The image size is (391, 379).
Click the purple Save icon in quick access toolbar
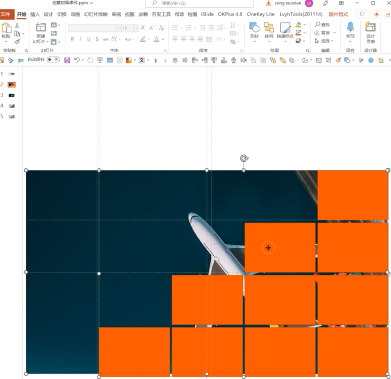pyautogui.click(x=67, y=60)
